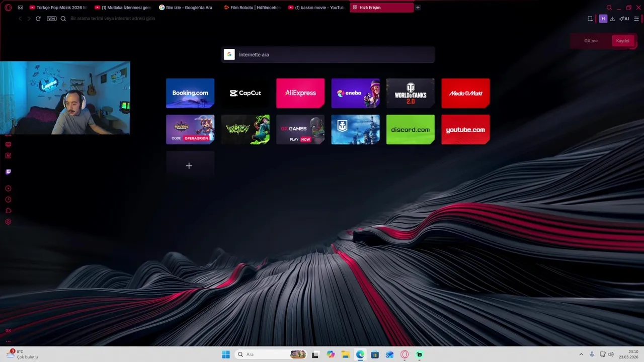Open the Windows Start menu
644x362 pixels.
coord(226,354)
